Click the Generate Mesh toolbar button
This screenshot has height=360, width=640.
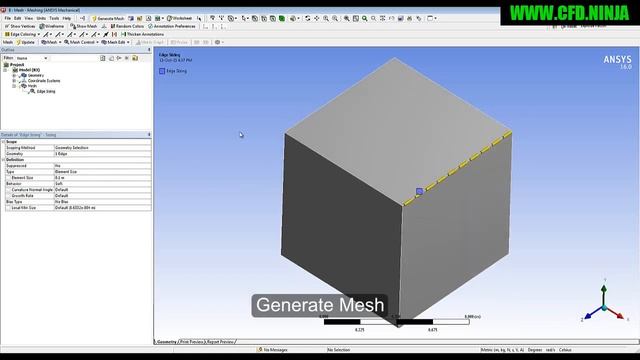pos(108,18)
